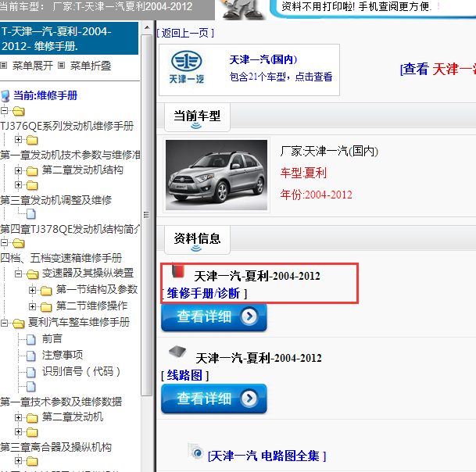Go back via 返回上一页 link
Screen dimensions: 476x472
tap(185, 33)
